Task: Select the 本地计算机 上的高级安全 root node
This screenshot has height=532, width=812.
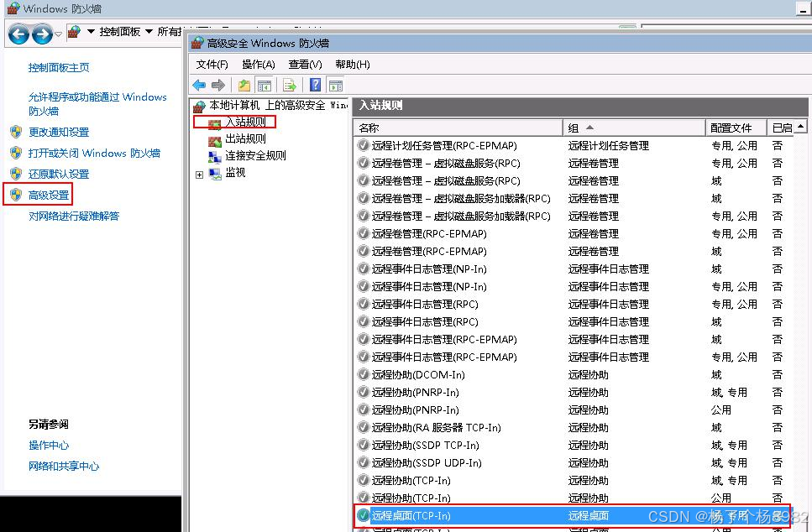Action: [278, 105]
